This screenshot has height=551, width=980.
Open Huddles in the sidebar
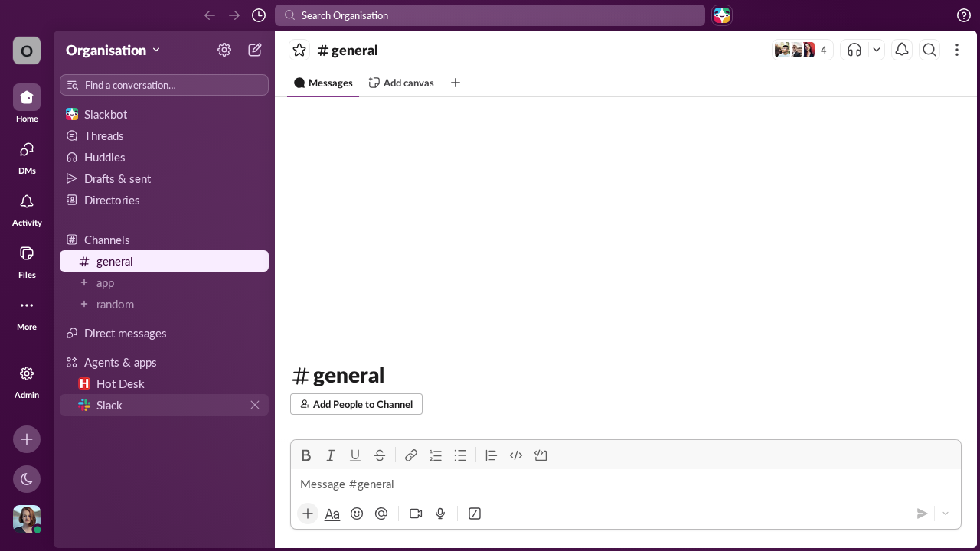pyautogui.click(x=164, y=157)
